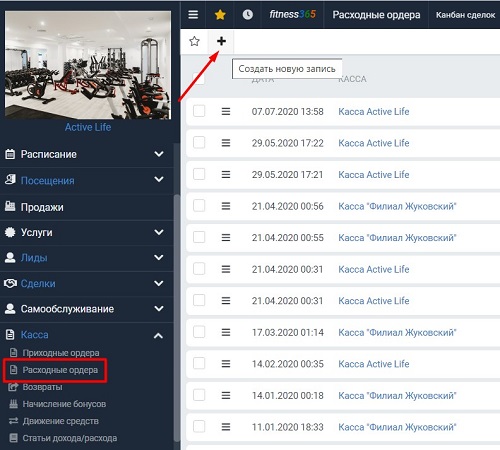Expand the Расписание section chevron

click(159, 154)
